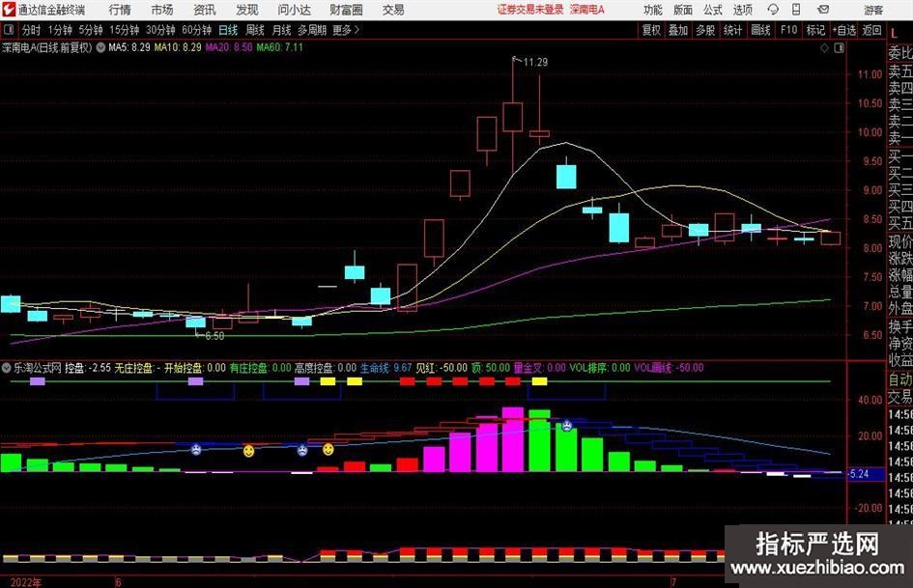Click the tallest magenta indicator bar
This screenshot has width=913, height=588.
[513, 439]
